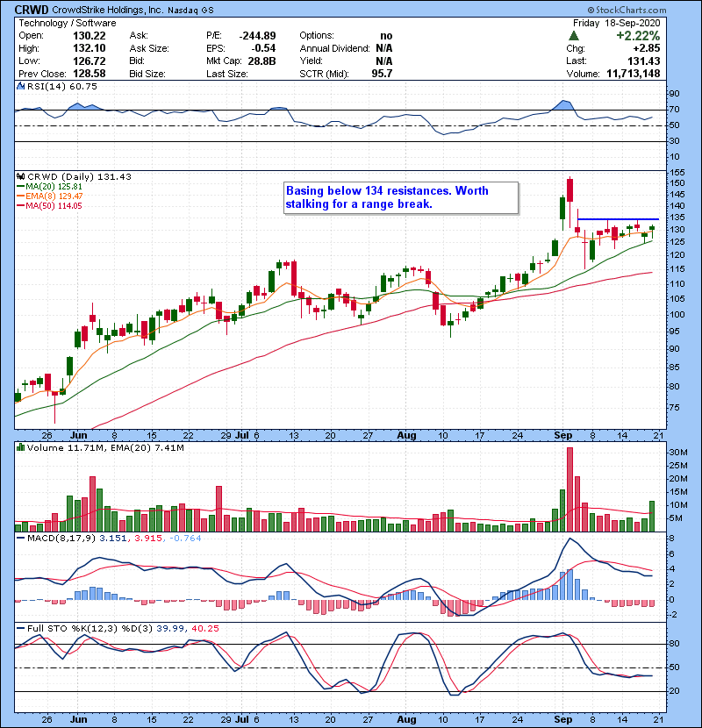The height and width of the screenshot is (728, 702).
Task: Click the green up-triangle change arrow
Action: pos(574,36)
